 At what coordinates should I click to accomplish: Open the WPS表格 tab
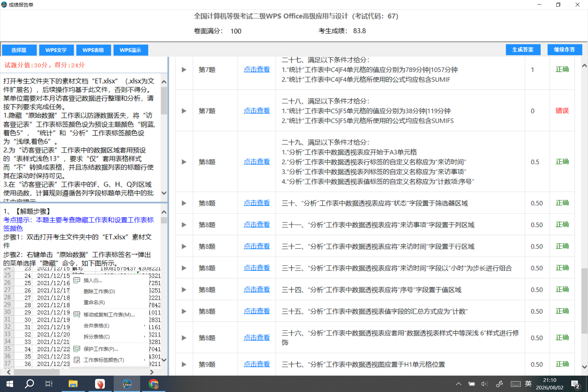pyautogui.click(x=93, y=50)
